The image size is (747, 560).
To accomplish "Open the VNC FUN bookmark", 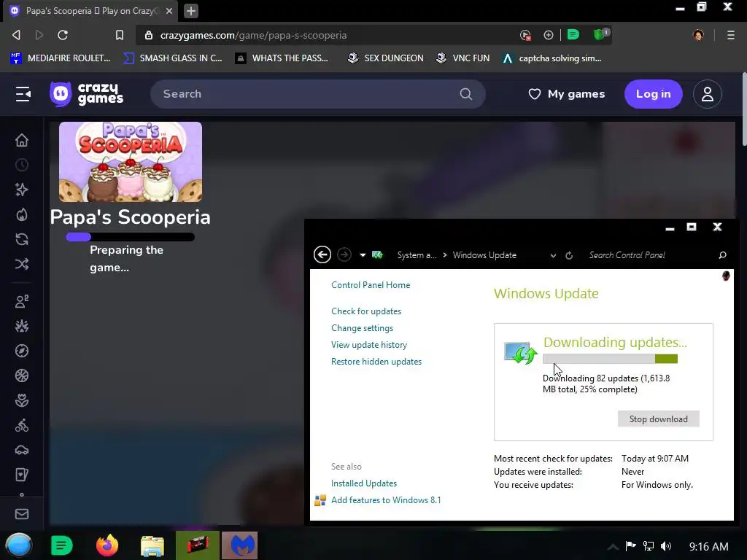I will (x=462, y=58).
